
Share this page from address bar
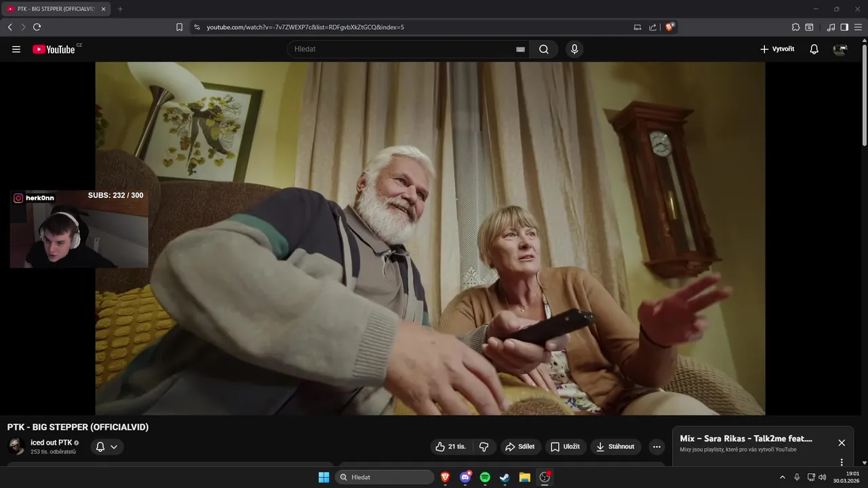(x=652, y=27)
